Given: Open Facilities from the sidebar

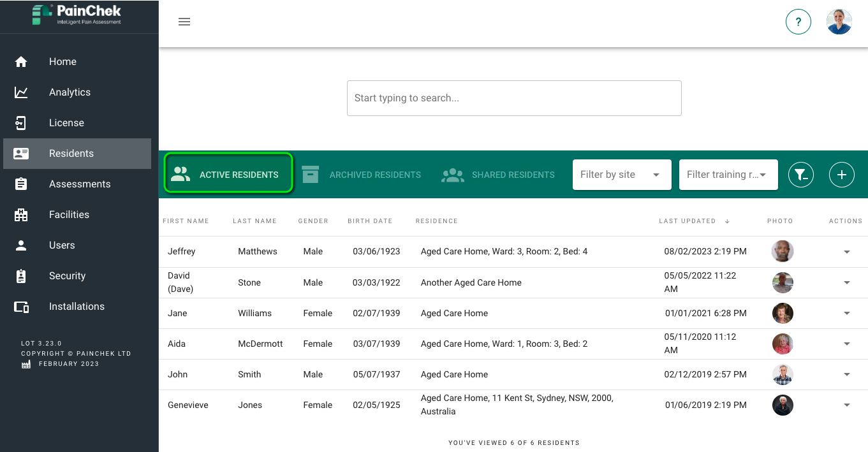Looking at the screenshot, I should click(x=77, y=215).
